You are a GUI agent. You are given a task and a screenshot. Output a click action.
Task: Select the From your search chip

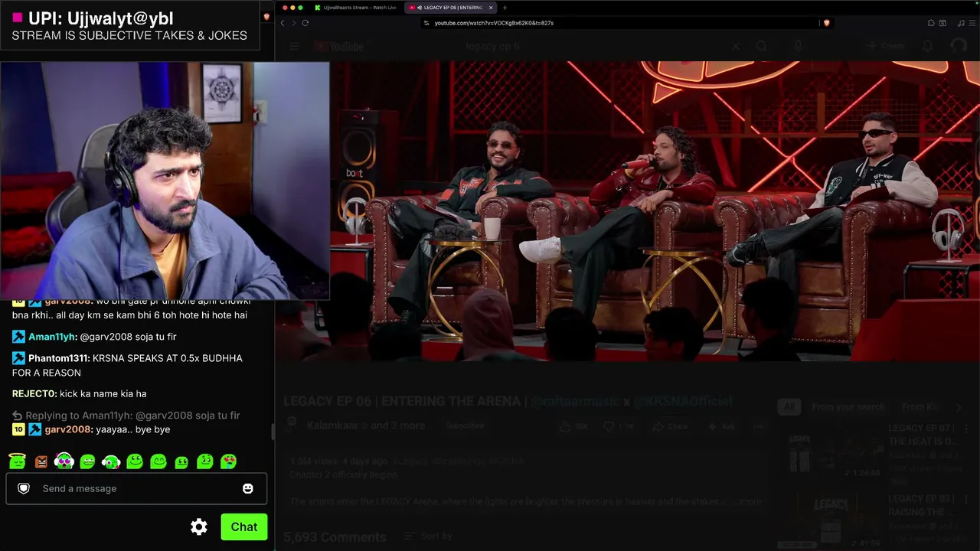848,407
